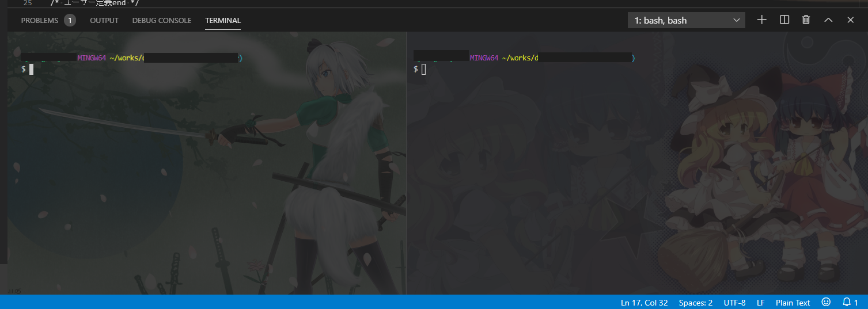Click line number 25 in editor

(x=28, y=3)
